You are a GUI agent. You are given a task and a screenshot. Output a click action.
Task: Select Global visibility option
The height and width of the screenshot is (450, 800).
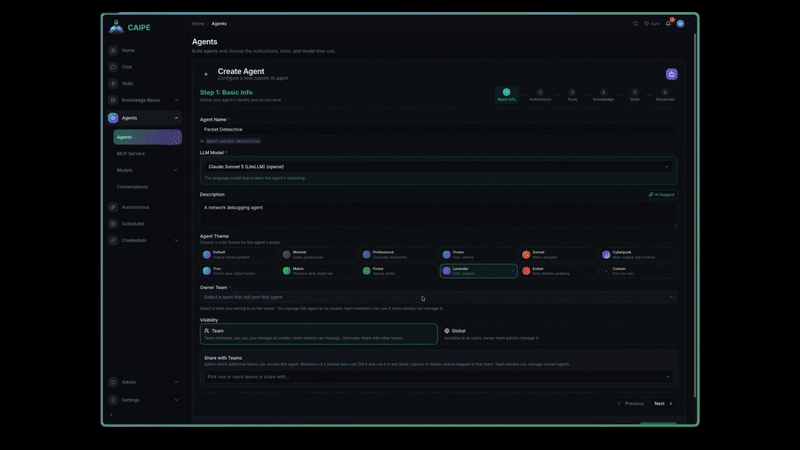[558, 334]
